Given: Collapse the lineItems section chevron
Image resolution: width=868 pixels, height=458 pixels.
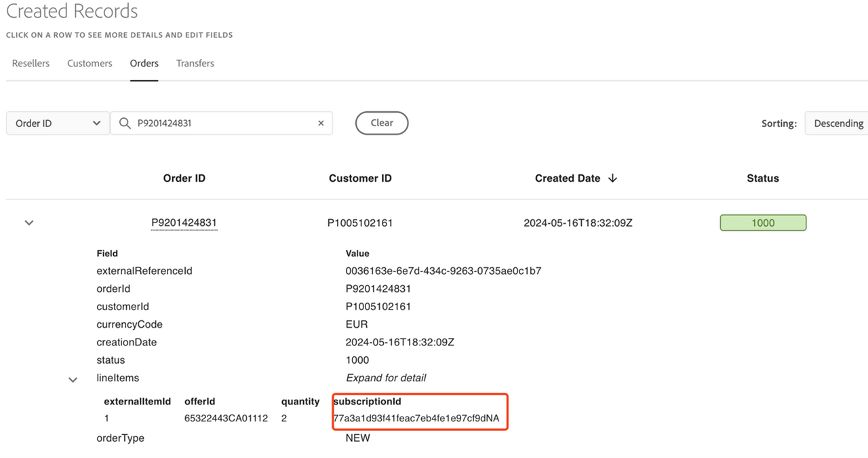Looking at the screenshot, I should pyautogui.click(x=73, y=379).
